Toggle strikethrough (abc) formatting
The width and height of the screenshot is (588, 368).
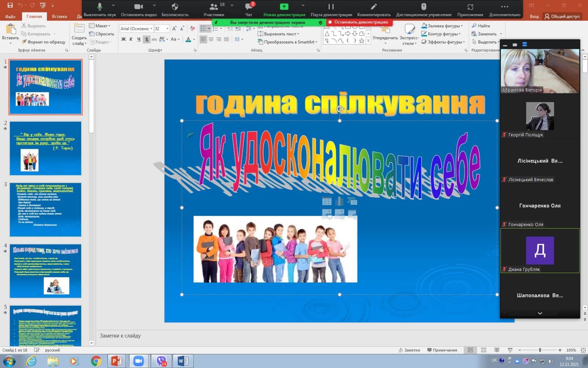(x=154, y=39)
